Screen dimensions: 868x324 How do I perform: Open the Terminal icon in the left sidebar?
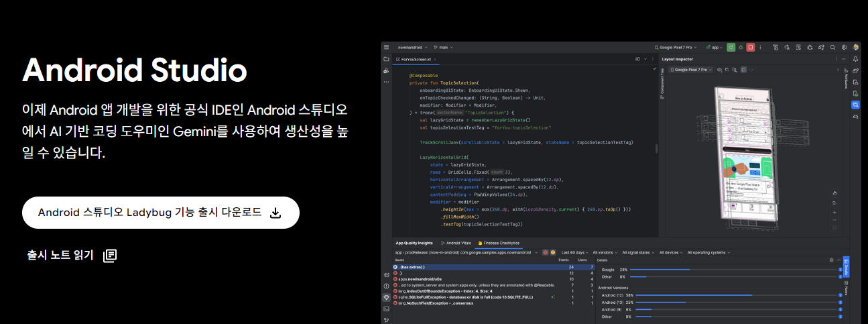[x=386, y=309]
